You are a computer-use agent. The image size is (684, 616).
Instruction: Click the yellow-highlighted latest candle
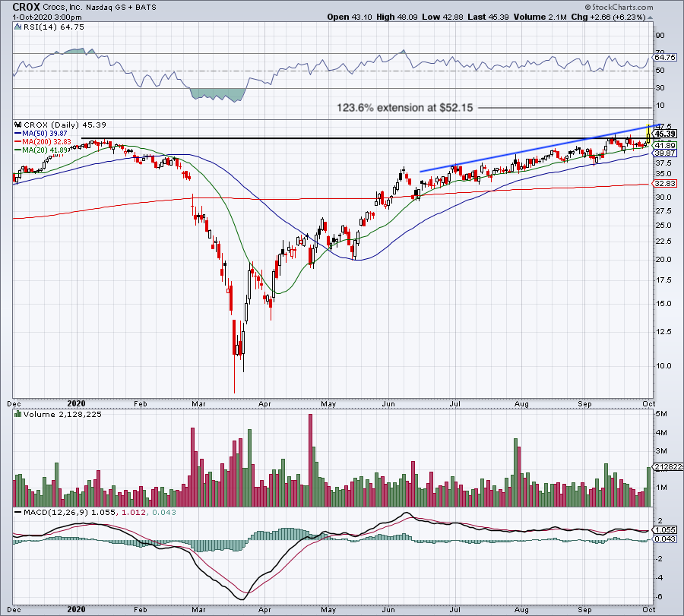click(x=649, y=134)
